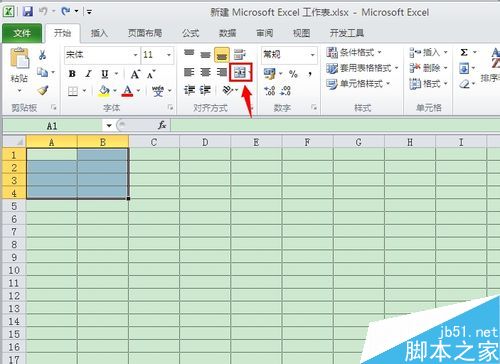Click the Increase Indent icon
500x364 pixels.
pyautogui.click(x=205, y=90)
